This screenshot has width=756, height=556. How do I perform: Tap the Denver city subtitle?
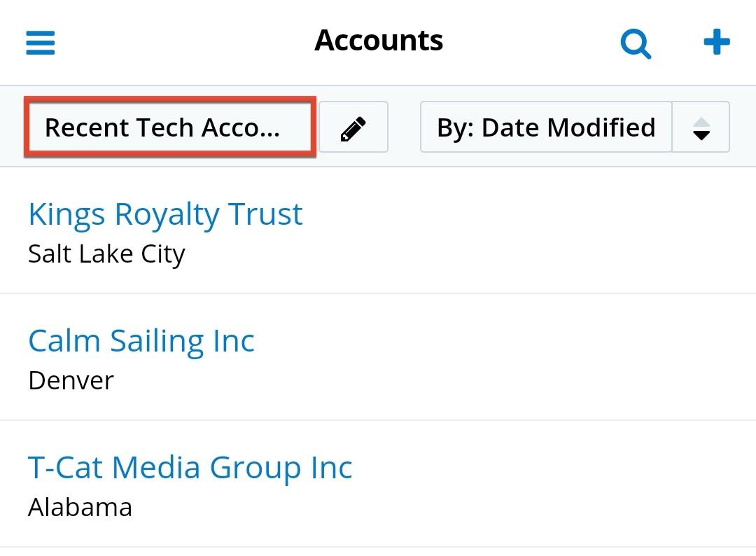point(71,381)
